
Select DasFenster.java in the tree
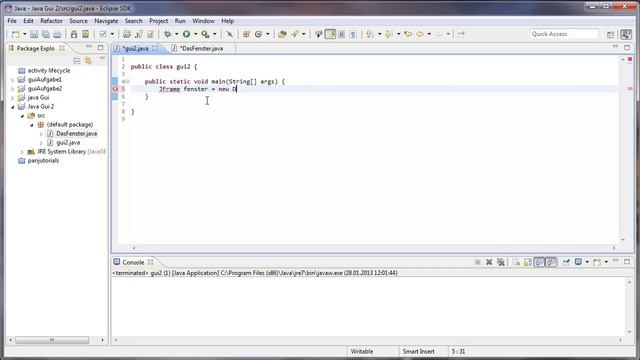(77, 133)
